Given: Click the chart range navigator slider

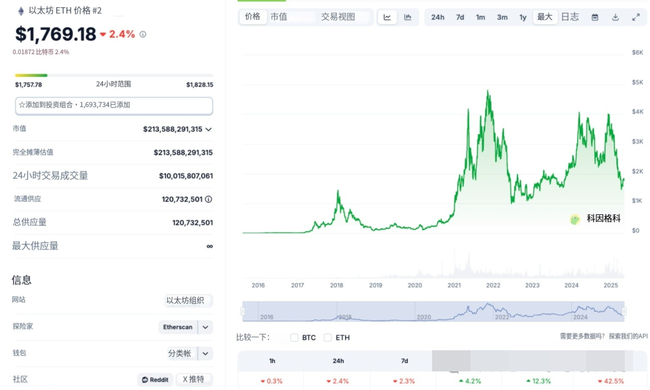Looking at the screenshot, I should 433,311.
